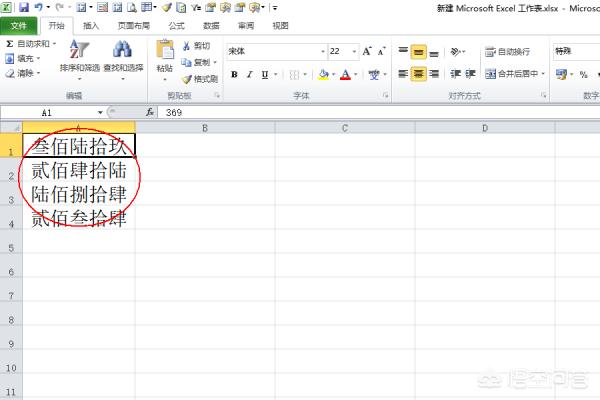Switch to Page Layout (页面布局) tab

(134, 26)
